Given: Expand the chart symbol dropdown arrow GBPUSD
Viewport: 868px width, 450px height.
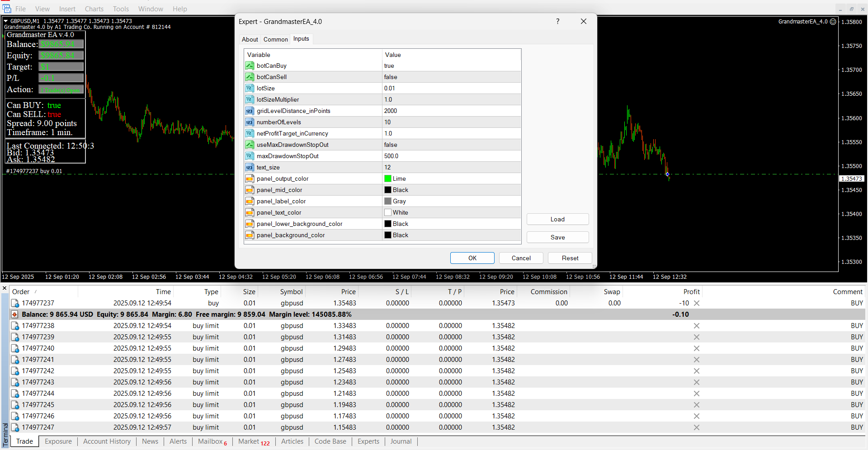Looking at the screenshot, I should 6,21.
